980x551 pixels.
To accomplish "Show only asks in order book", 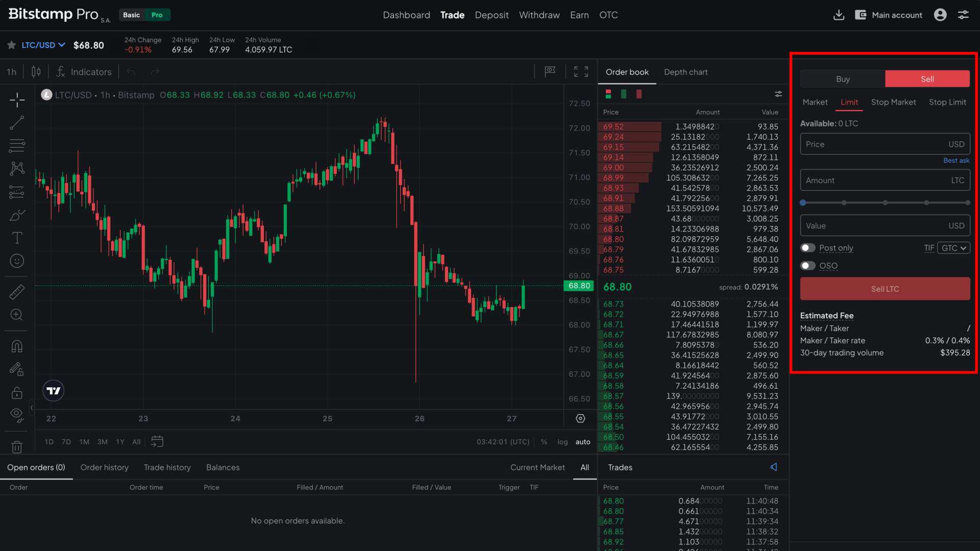I will click(639, 94).
